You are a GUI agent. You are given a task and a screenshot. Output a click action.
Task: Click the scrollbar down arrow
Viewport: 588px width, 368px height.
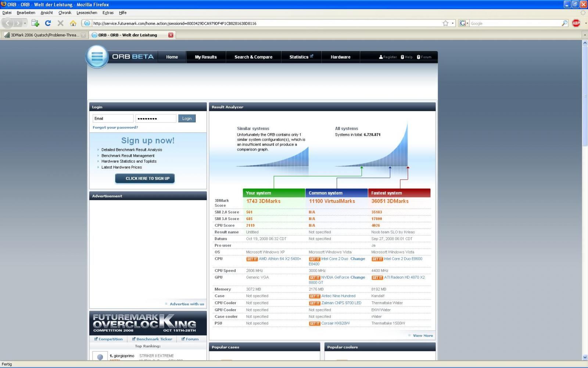(x=585, y=357)
